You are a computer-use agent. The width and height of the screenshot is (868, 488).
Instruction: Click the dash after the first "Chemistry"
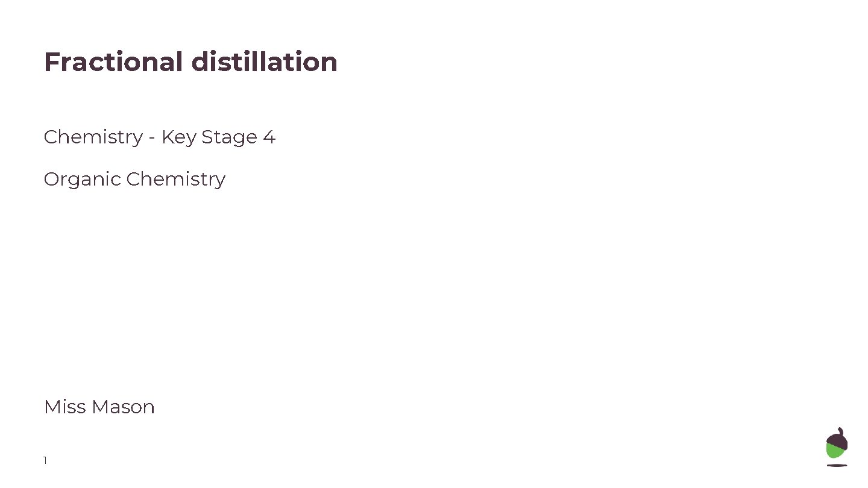(152, 139)
